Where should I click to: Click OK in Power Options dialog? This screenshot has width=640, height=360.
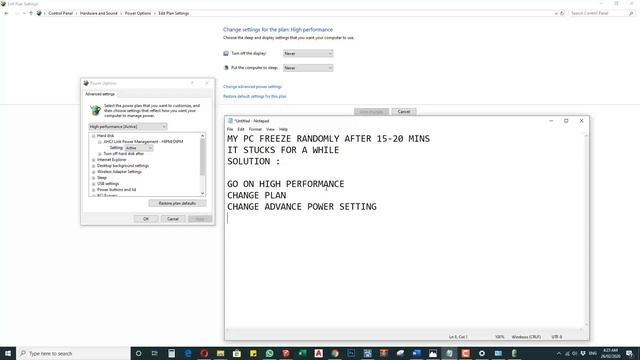point(146,219)
